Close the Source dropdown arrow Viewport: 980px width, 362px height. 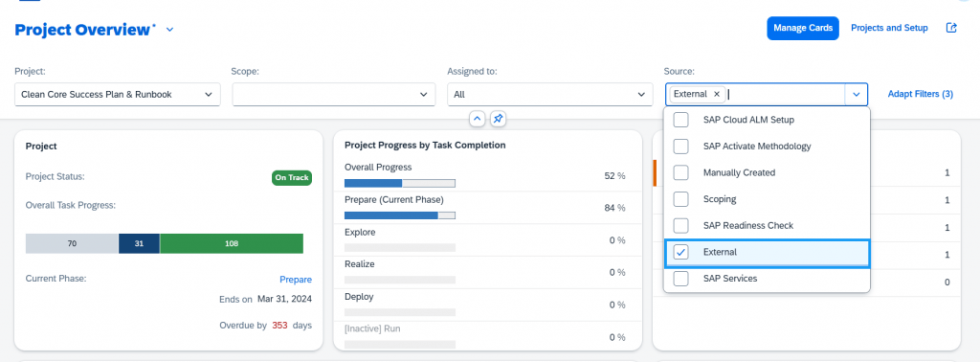click(x=857, y=95)
